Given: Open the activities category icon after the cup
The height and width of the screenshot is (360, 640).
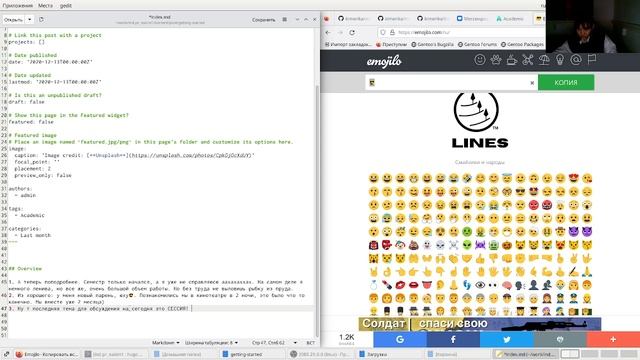Looking at the screenshot, I should pos(528,60).
